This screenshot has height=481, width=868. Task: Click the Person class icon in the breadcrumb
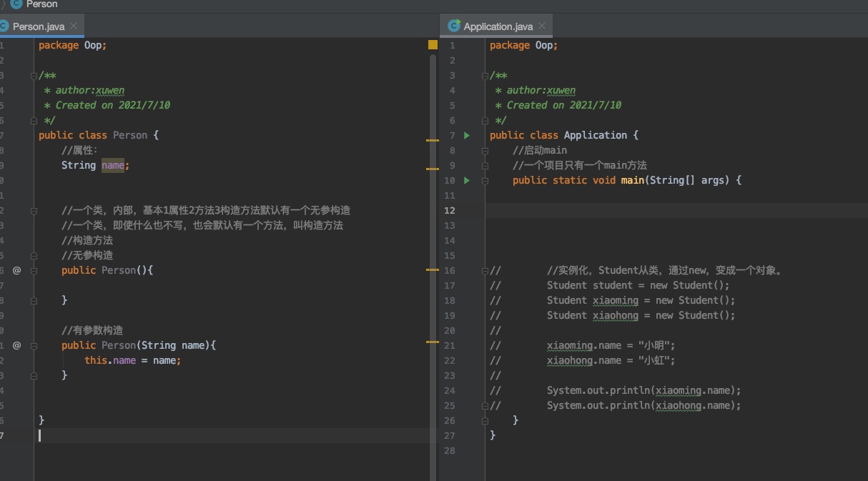pos(16,4)
